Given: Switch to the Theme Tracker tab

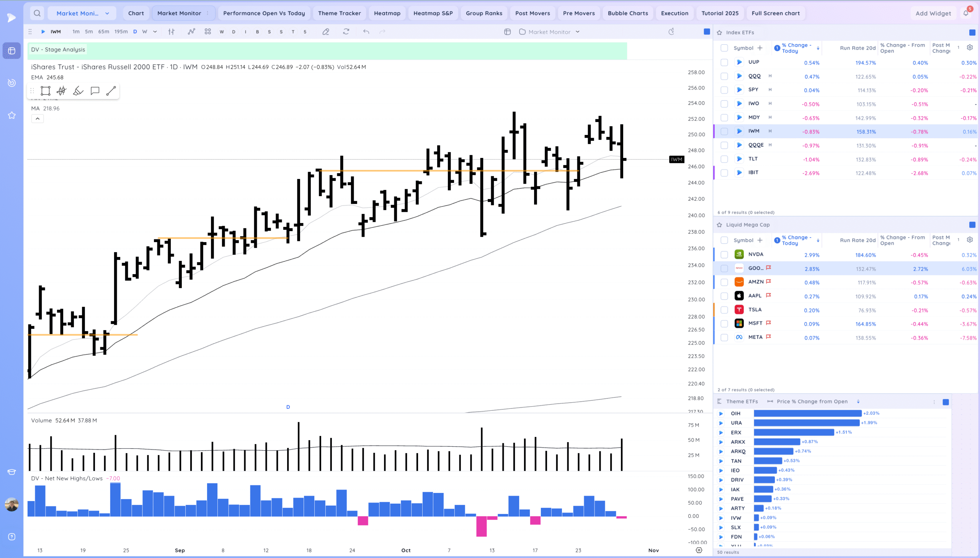Looking at the screenshot, I should (339, 13).
